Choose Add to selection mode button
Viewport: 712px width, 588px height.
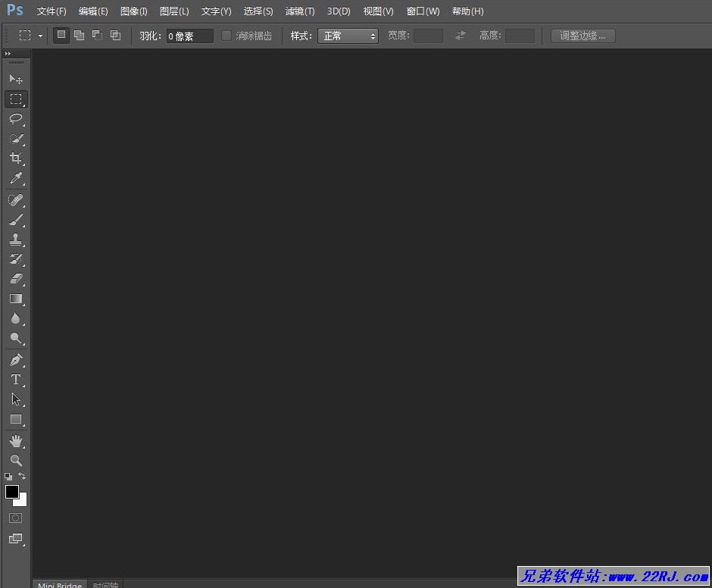click(x=79, y=36)
